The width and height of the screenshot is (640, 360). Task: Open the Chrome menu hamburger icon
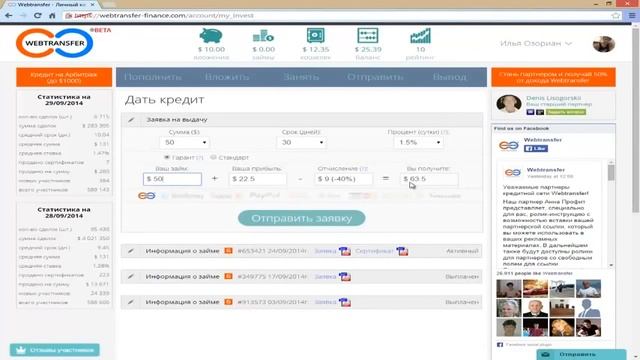(x=632, y=16)
